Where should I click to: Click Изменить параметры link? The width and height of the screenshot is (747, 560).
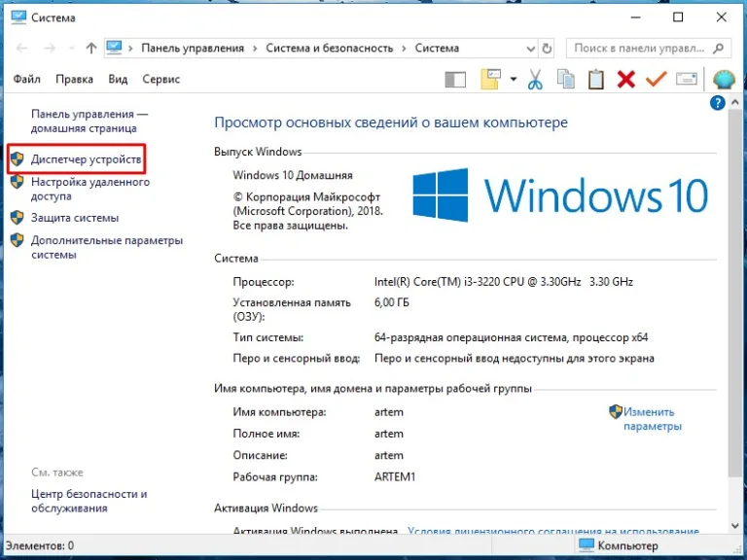coord(653,419)
